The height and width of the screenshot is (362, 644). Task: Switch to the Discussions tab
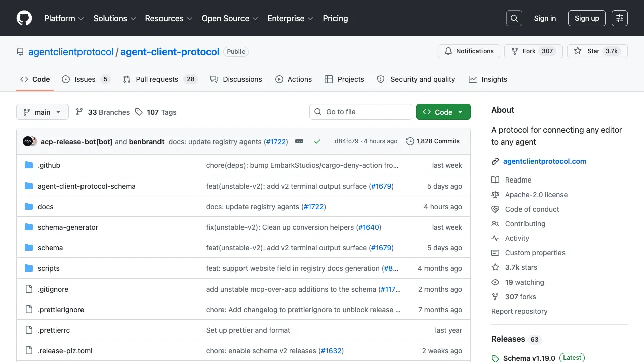(236, 79)
